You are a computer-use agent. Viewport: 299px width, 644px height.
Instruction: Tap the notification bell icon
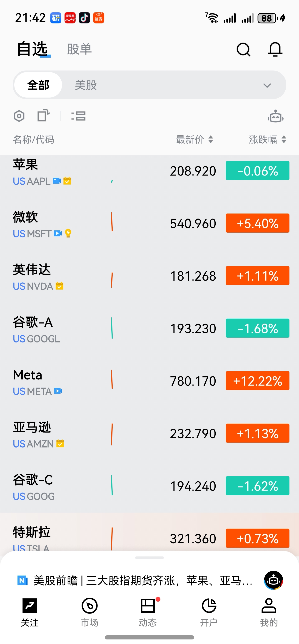pyautogui.click(x=275, y=49)
